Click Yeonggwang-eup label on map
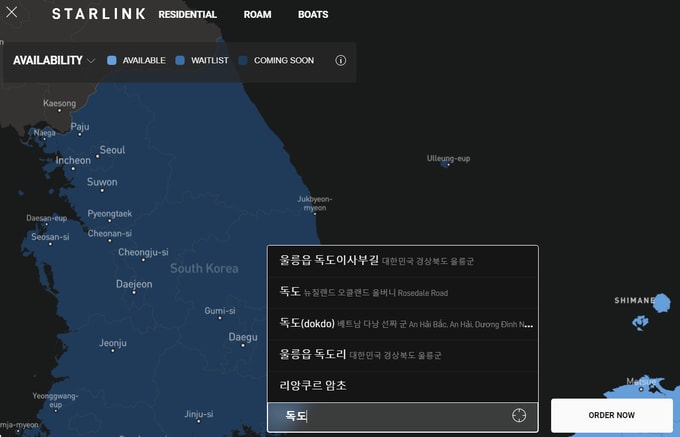 [56, 400]
